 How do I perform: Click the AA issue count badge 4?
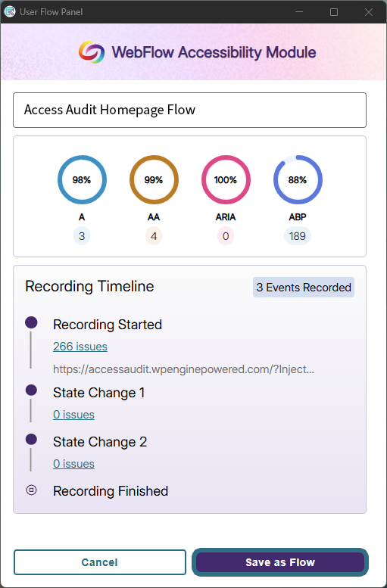pos(154,236)
